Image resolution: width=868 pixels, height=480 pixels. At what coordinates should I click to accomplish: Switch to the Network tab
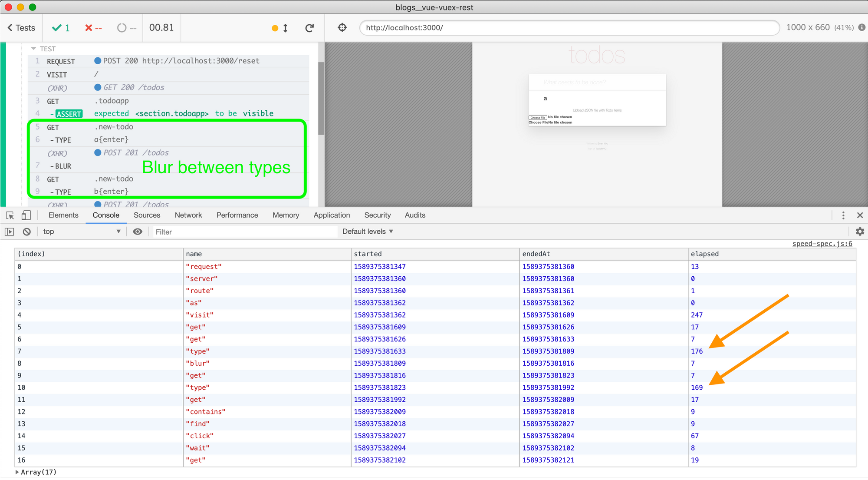pyautogui.click(x=188, y=215)
